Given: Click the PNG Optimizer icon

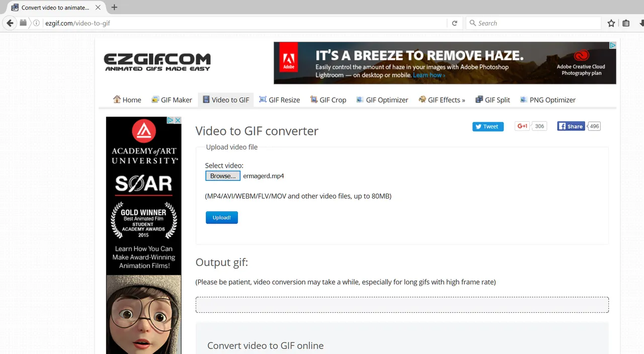Looking at the screenshot, I should (524, 100).
